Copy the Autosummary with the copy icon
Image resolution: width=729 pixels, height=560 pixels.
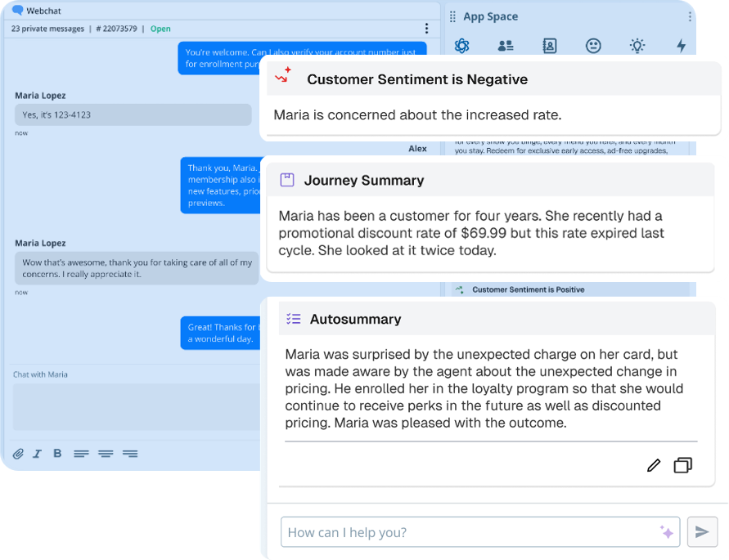pos(682,465)
